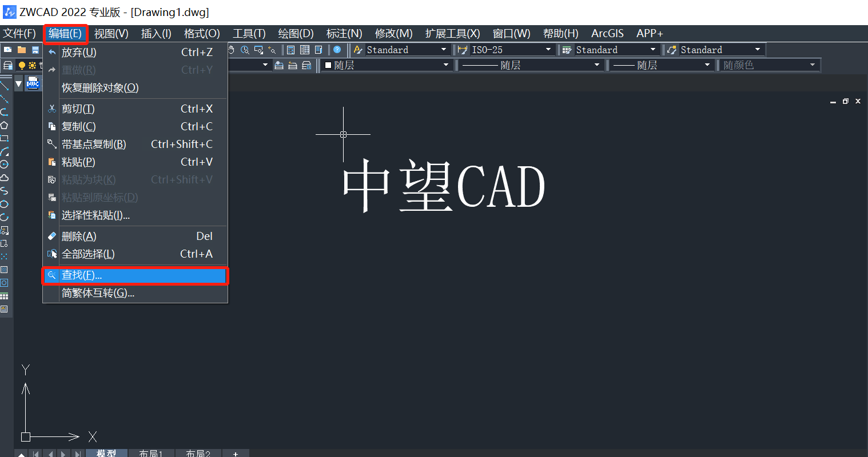Open the ArcGIS menu
This screenshot has height=457, width=868.
pos(607,34)
